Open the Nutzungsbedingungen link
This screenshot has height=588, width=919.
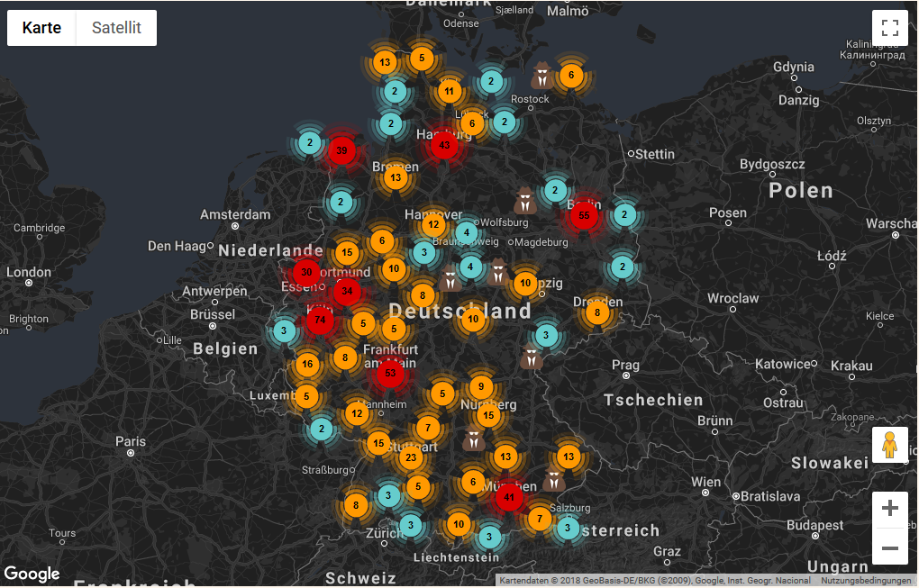click(865, 581)
